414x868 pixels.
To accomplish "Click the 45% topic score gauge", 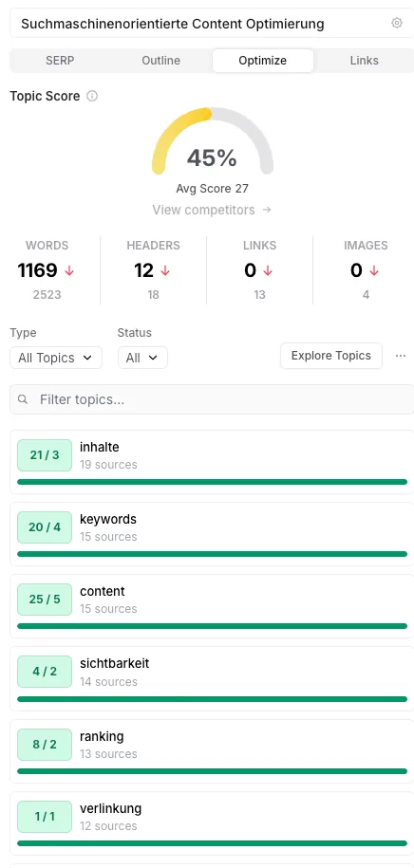I will 213,141.
